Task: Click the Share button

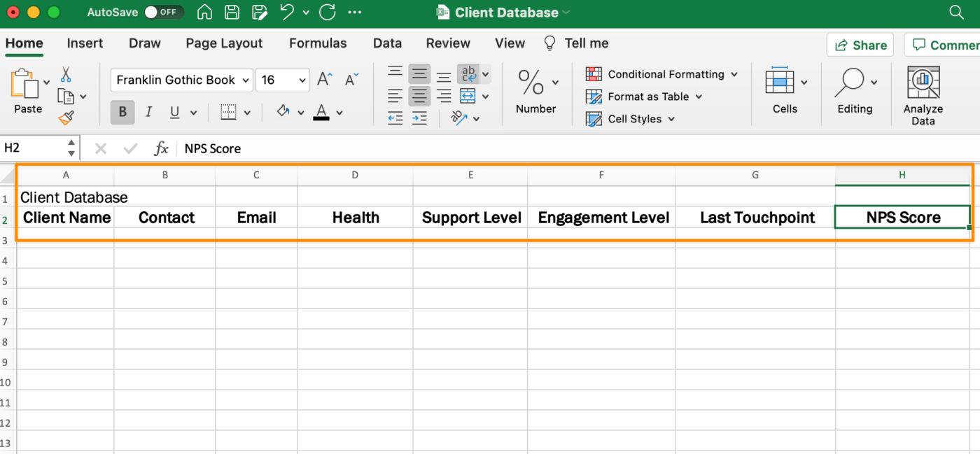Action: click(860, 44)
